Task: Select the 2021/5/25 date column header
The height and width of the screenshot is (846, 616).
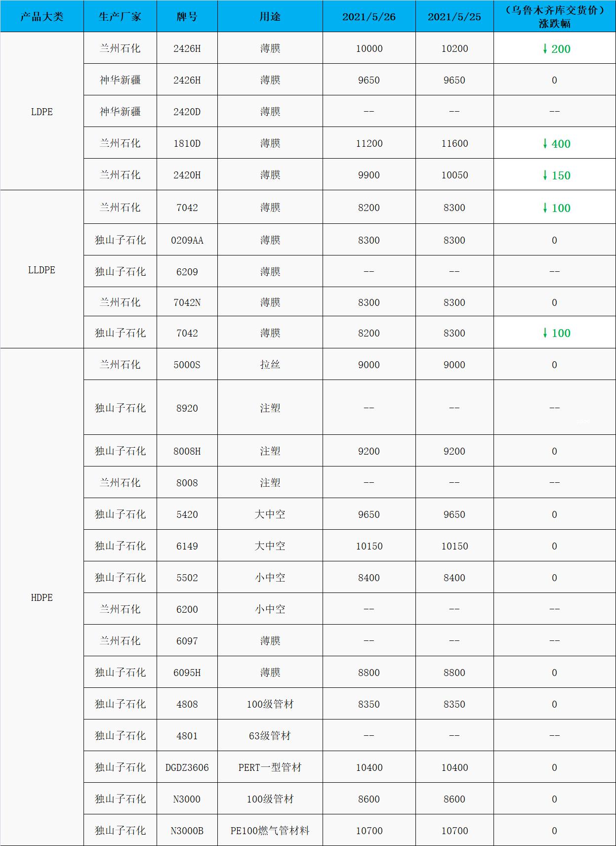Action: click(454, 17)
